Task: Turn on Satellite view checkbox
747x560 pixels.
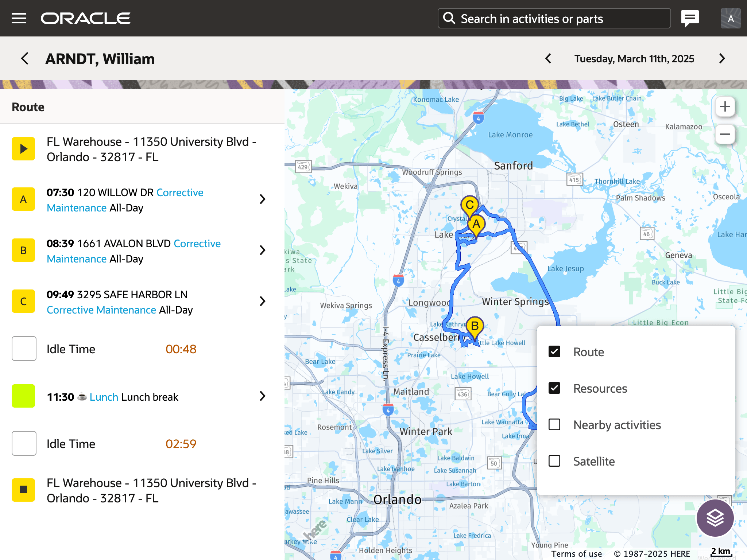Action: point(554,461)
